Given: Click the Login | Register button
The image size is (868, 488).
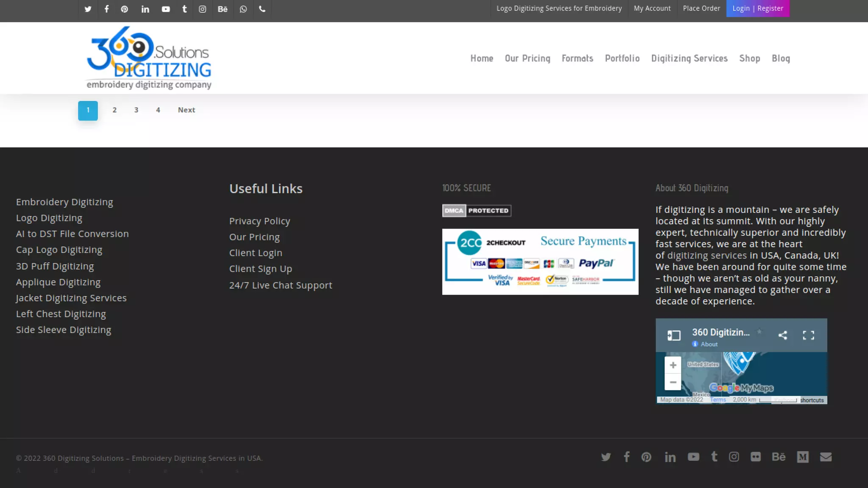Looking at the screenshot, I should pyautogui.click(x=757, y=8).
